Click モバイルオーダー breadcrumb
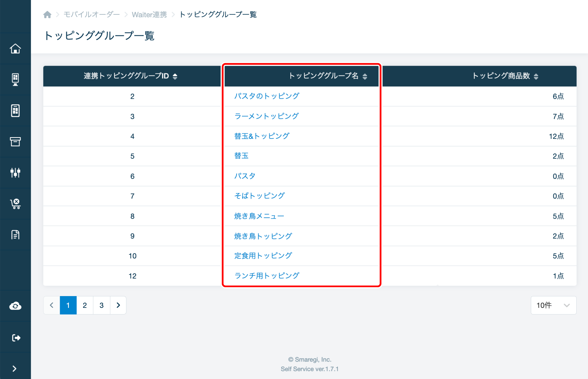The image size is (588, 379). (x=91, y=14)
